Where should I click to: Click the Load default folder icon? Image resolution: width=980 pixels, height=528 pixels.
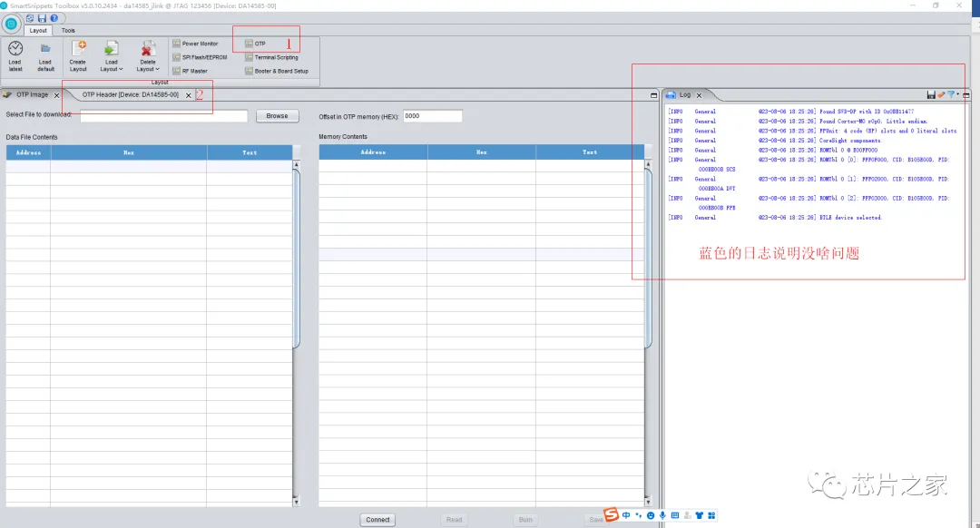click(x=45, y=49)
